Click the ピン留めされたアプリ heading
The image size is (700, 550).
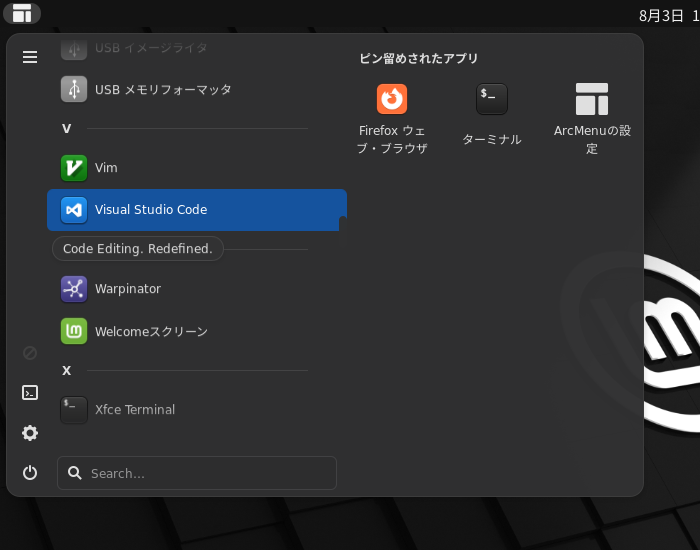pyautogui.click(x=419, y=58)
